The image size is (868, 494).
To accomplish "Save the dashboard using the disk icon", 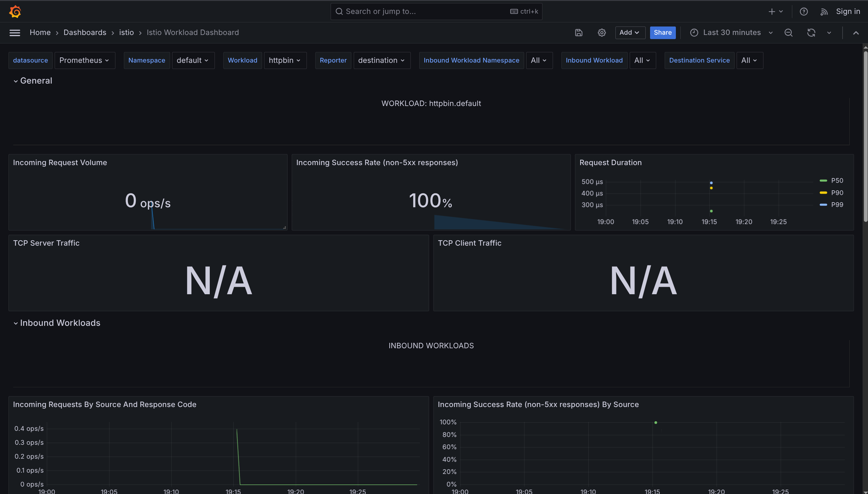I will point(578,33).
